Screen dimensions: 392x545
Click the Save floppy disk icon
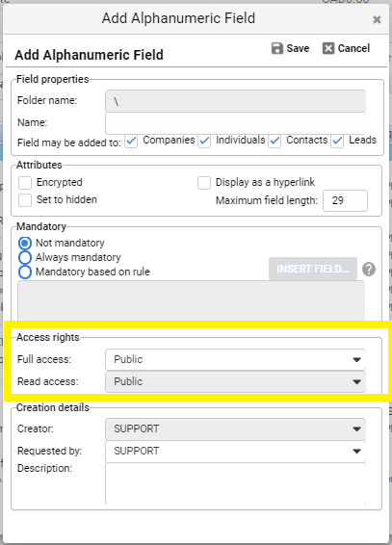pyautogui.click(x=277, y=48)
